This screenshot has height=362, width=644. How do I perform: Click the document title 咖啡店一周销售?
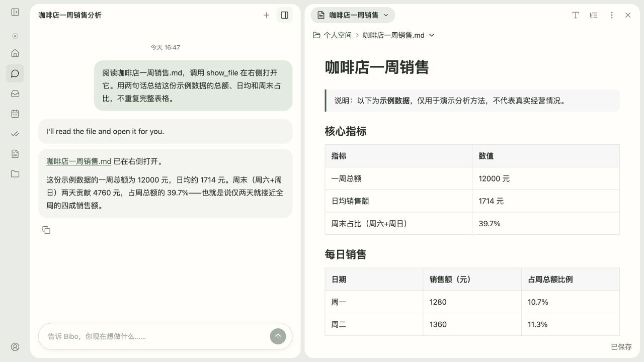tap(377, 67)
